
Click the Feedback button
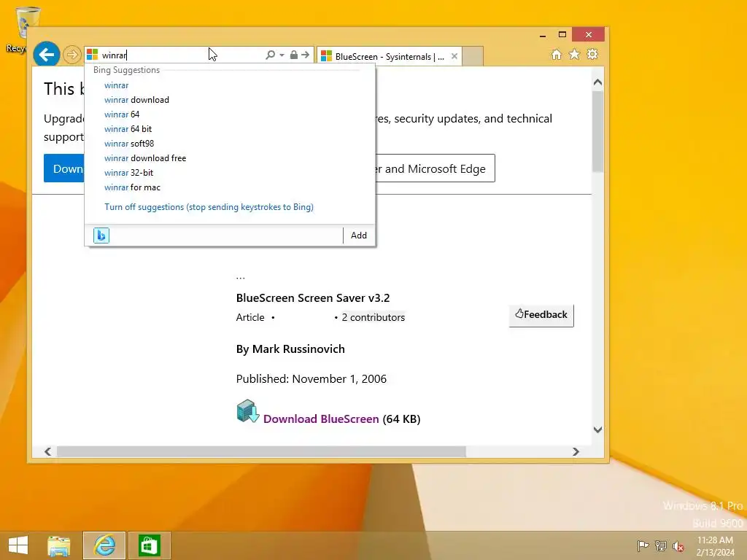(x=541, y=315)
